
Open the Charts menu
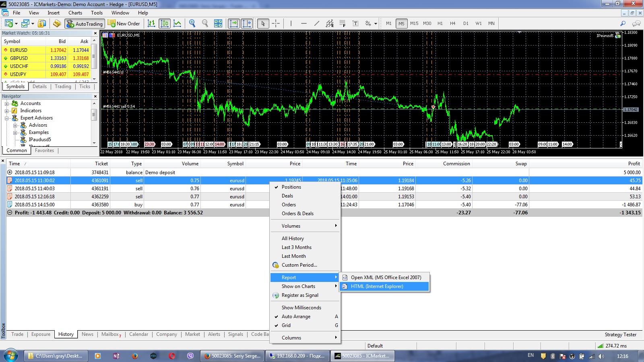coord(75,13)
